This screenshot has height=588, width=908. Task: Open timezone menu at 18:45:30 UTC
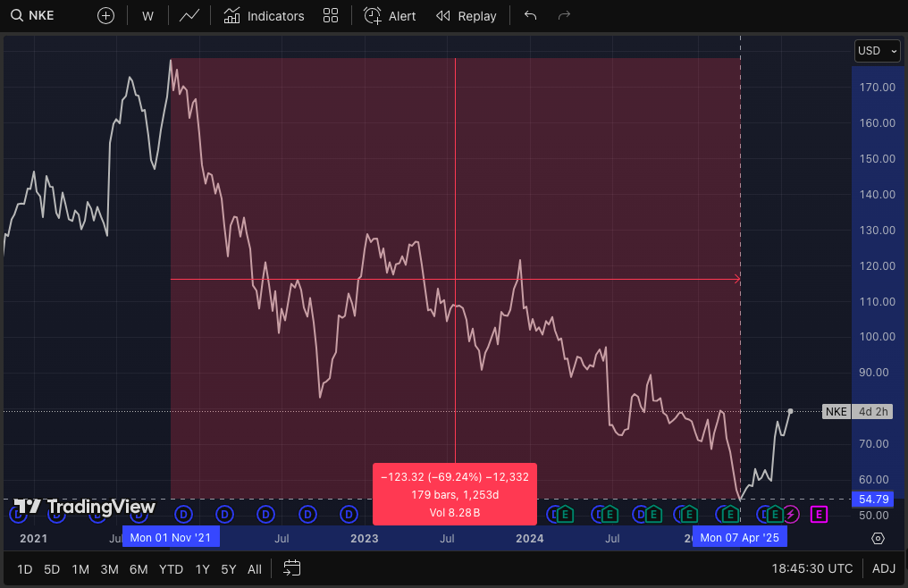[x=811, y=569]
